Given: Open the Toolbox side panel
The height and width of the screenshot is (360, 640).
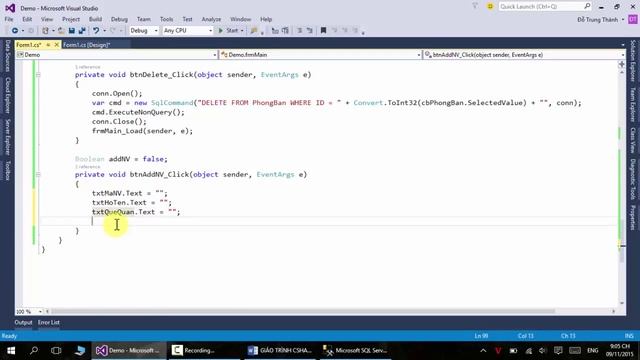Looking at the screenshot, I should pos(7,170).
